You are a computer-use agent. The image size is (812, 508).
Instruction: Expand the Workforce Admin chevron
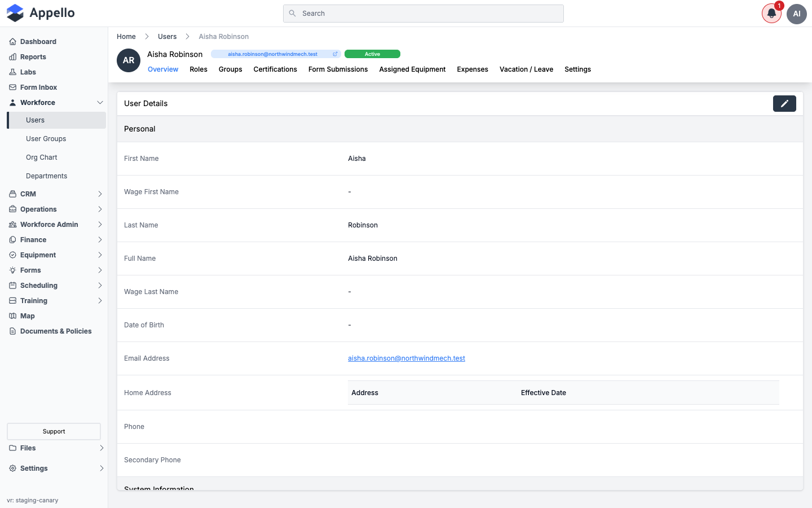click(x=100, y=225)
